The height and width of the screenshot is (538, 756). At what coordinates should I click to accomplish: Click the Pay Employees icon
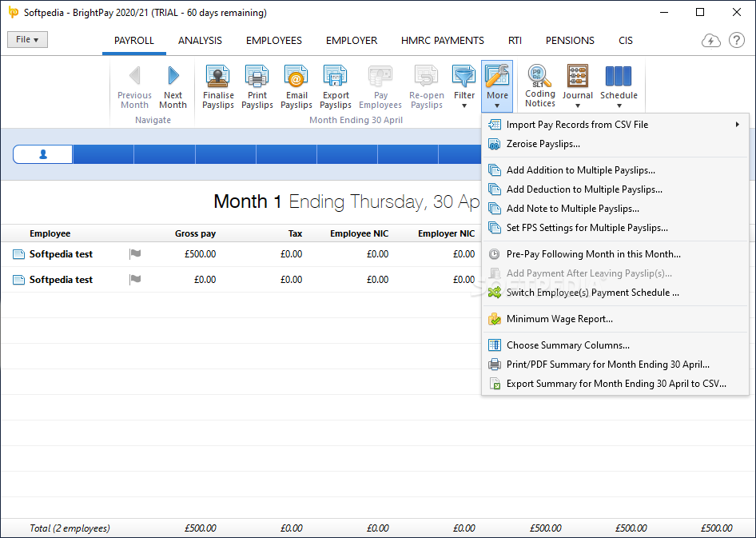380,76
